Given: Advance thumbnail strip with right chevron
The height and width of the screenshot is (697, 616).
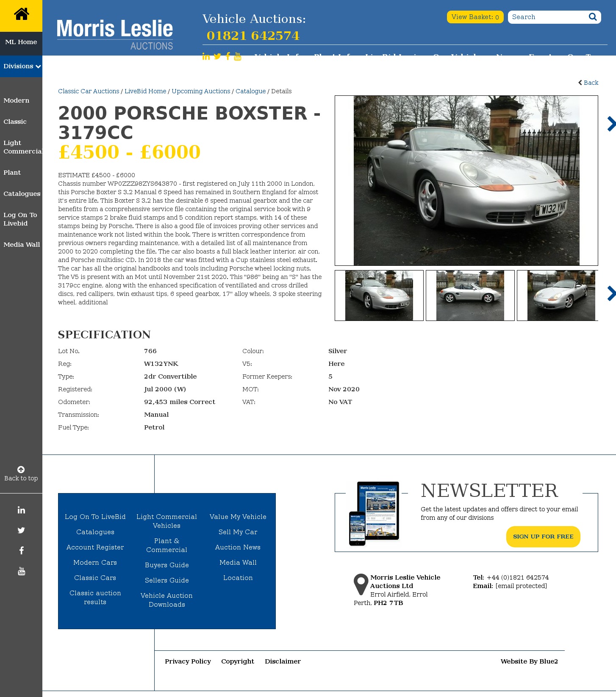Looking at the screenshot, I should pyautogui.click(x=611, y=293).
